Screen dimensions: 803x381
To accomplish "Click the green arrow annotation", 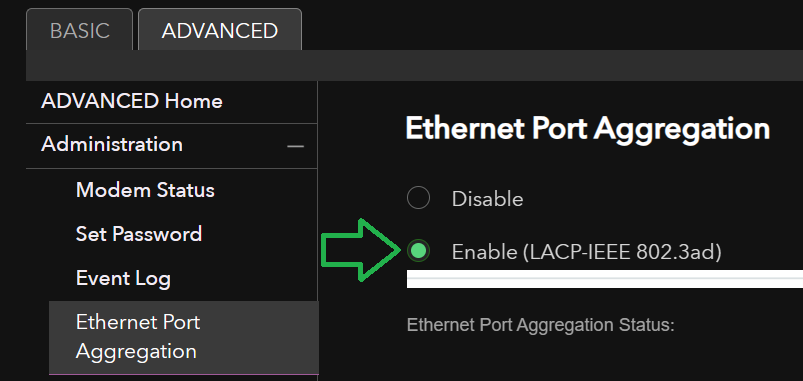I will click(x=361, y=250).
